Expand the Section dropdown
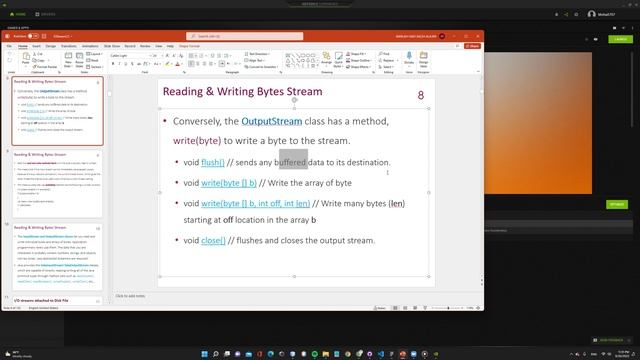This screenshot has width=640, height=360. [x=94, y=67]
